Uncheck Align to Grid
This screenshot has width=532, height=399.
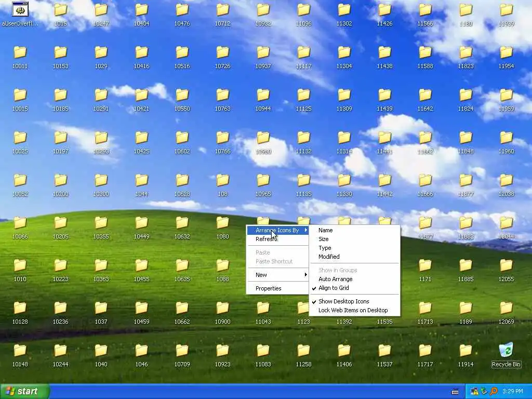point(354,288)
